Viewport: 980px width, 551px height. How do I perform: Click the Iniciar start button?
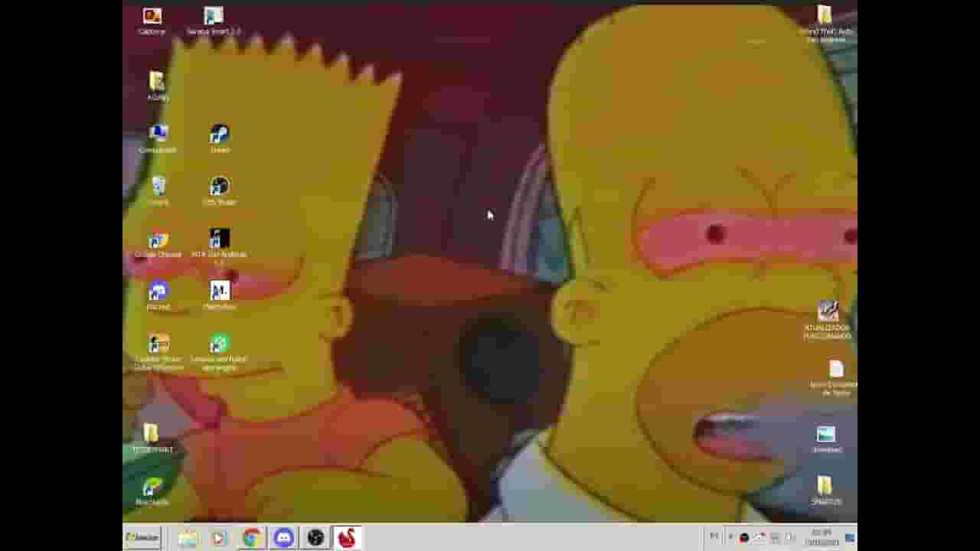142,537
